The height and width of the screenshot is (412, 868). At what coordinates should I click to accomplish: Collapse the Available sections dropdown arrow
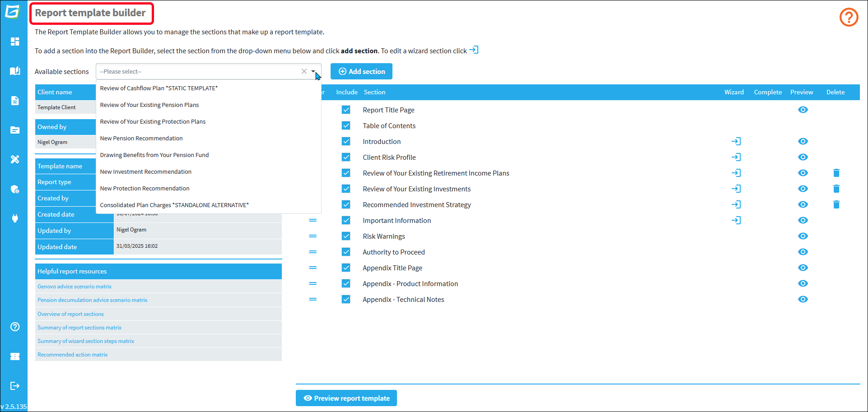313,71
